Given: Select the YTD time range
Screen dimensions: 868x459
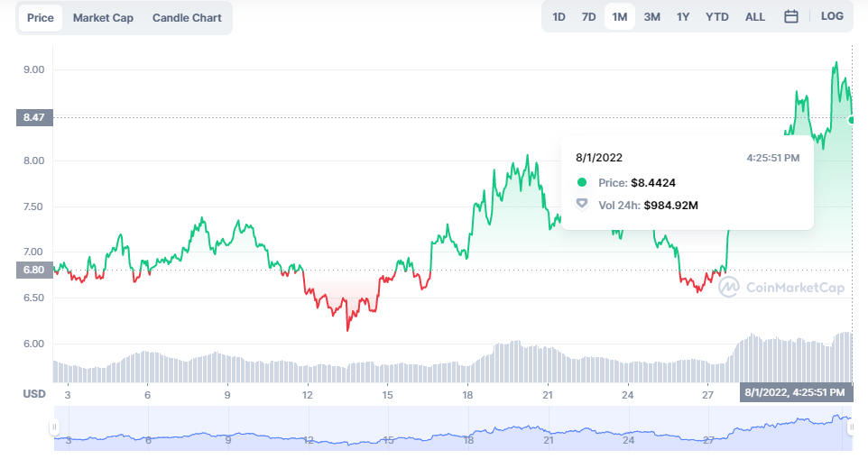Looking at the screenshot, I should (717, 17).
